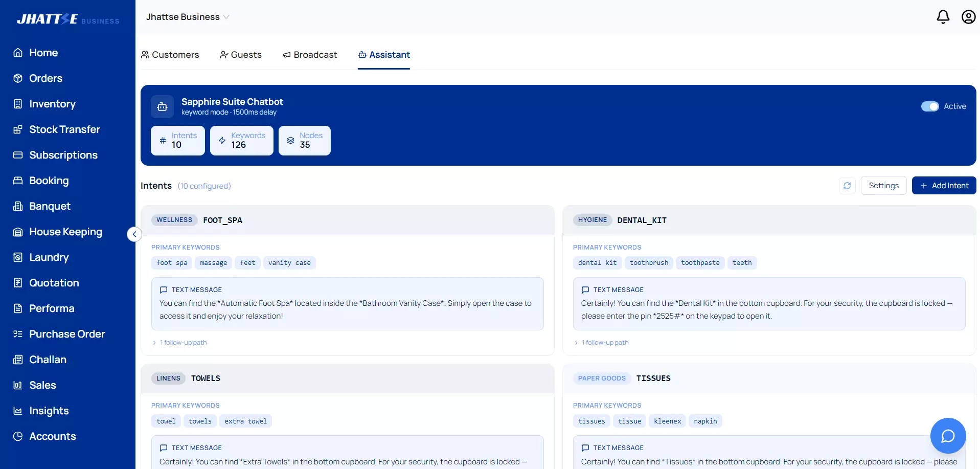Open Laundry in the sidebar

pyautogui.click(x=49, y=257)
